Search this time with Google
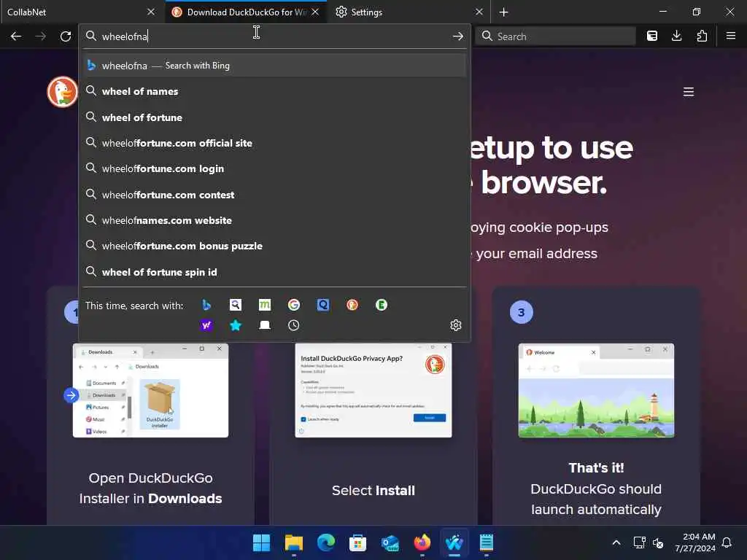Viewport: 747px width, 560px height. [294, 305]
